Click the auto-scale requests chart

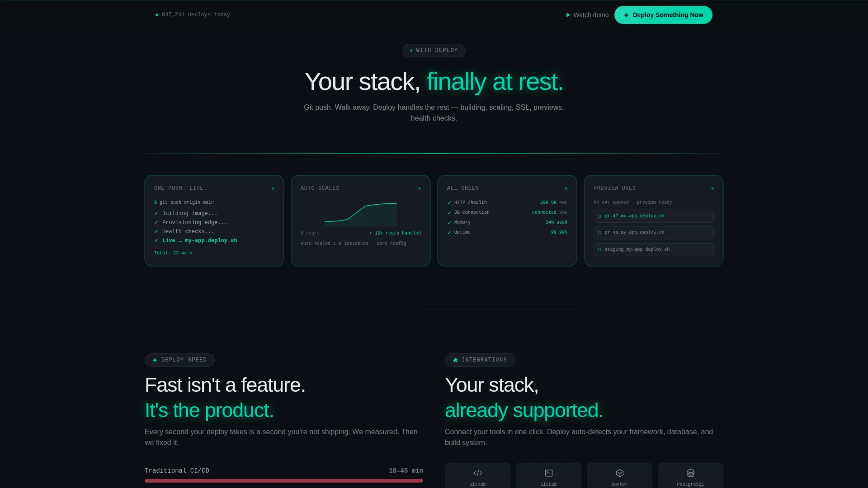[361, 215]
